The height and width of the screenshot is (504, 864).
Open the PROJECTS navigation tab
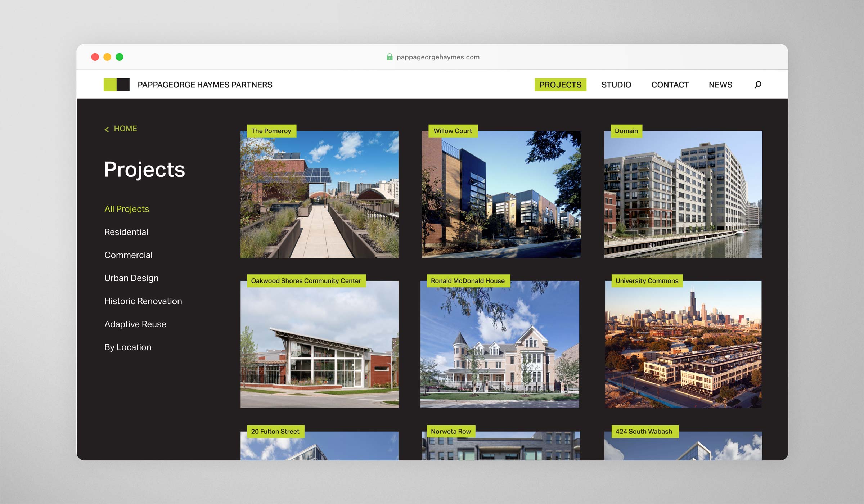click(x=560, y=85)
